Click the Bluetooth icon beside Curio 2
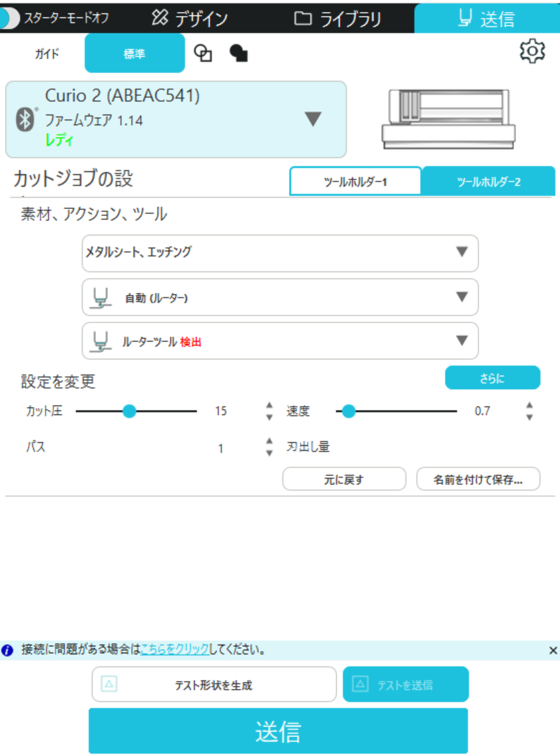 [25, 119]
